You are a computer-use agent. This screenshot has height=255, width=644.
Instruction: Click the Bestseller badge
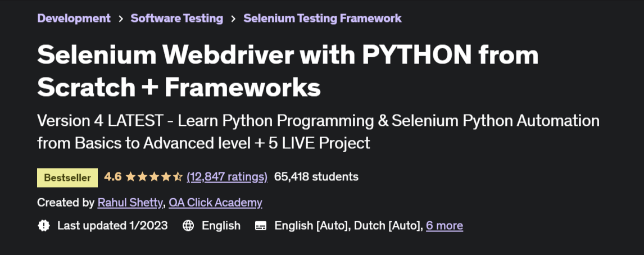(67, 177)
